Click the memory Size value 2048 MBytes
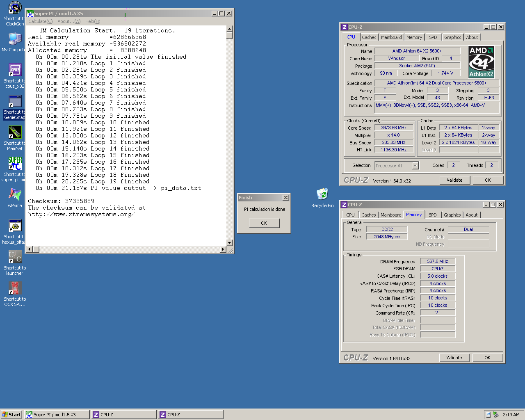Viewport: 525px width, 420px height. pos(387,237)
